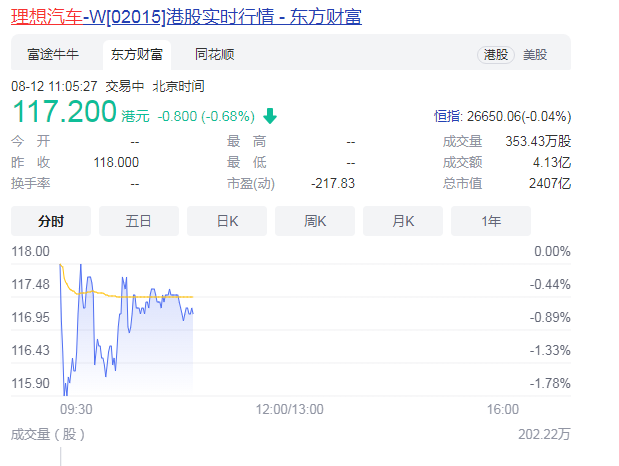Click the 成交量（股）volume chart label

pyautogui.click(x=48, y=434)
